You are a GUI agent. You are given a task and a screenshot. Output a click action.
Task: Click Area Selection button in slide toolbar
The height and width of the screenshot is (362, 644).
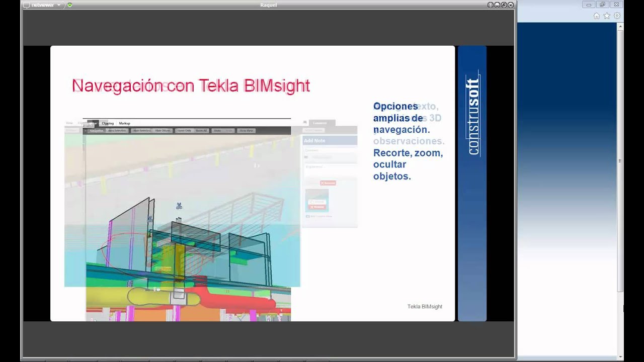point(117,131)
